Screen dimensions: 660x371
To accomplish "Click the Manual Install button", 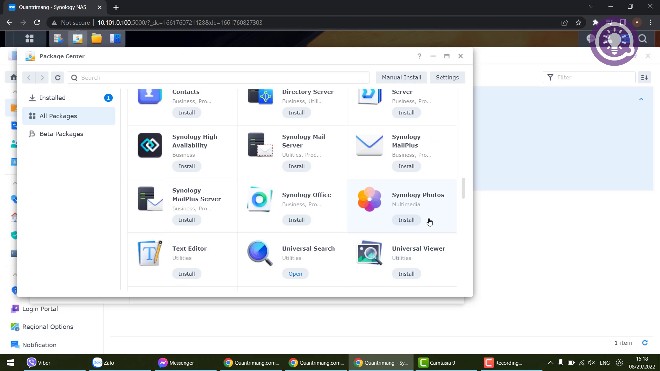I will (401, 77).
